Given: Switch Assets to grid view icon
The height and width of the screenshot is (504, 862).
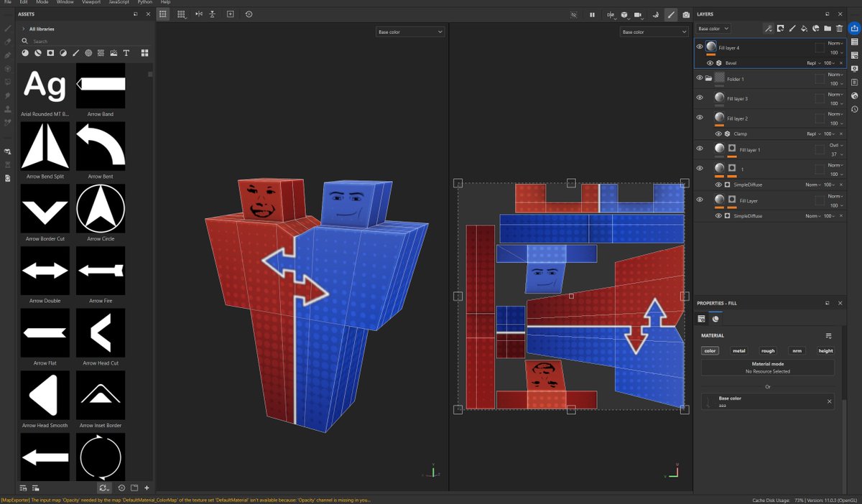Looking at the screenshot, I should (144, 52).
